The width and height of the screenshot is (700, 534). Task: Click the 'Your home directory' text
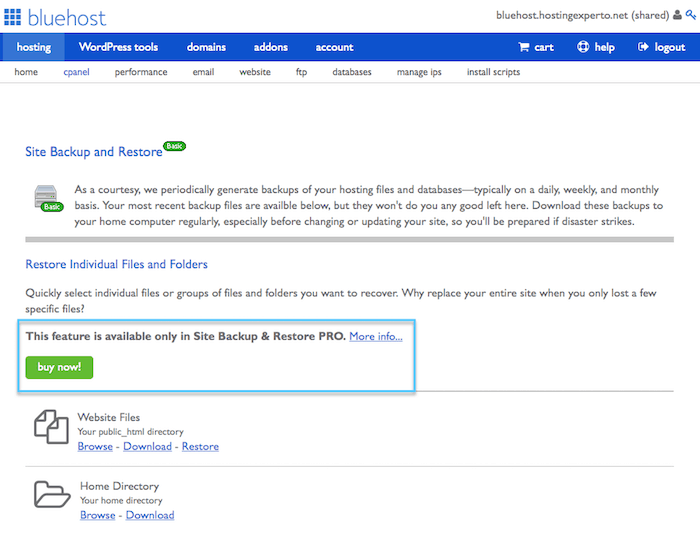click(121, 501)
